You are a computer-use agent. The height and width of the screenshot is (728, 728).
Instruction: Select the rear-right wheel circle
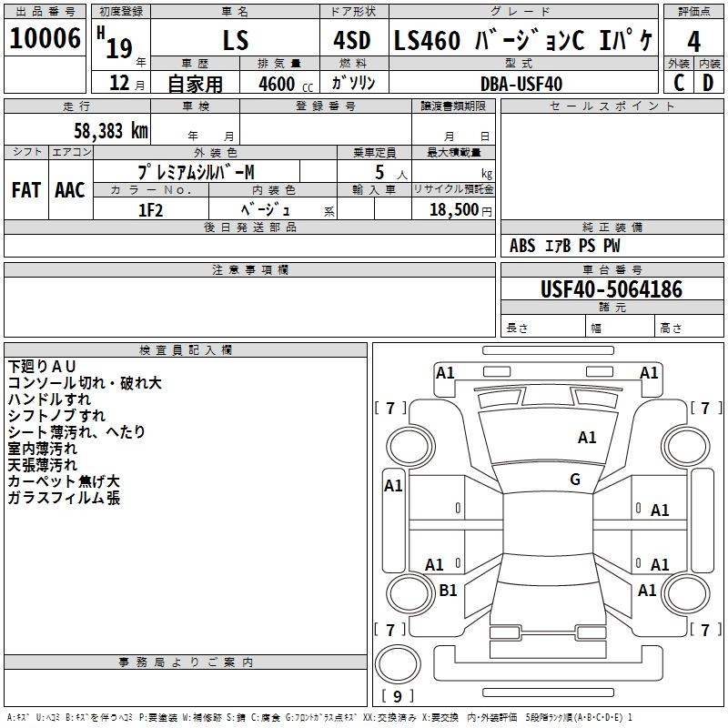[x=685, y=593]
